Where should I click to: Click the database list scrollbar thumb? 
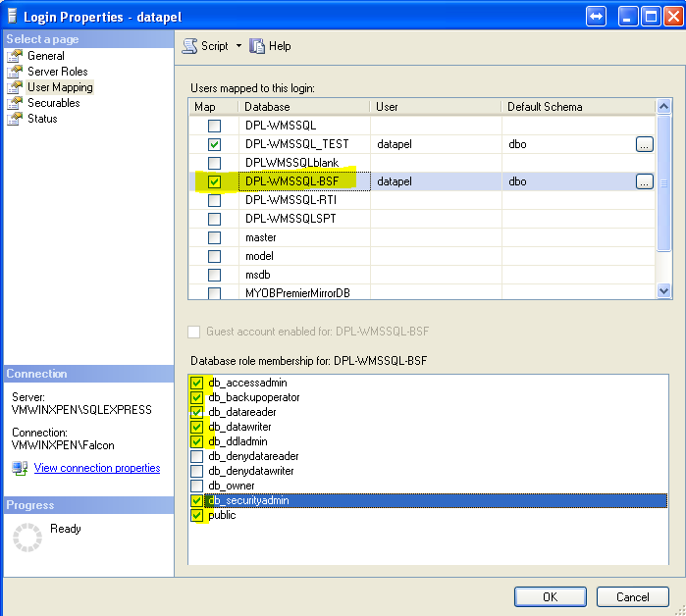(x=663, y=183)
